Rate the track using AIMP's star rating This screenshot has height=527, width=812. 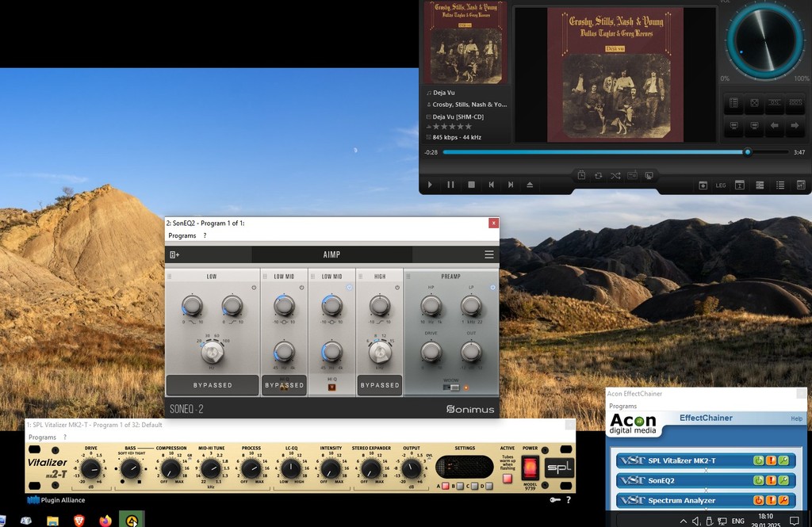[x=452, y=126]
